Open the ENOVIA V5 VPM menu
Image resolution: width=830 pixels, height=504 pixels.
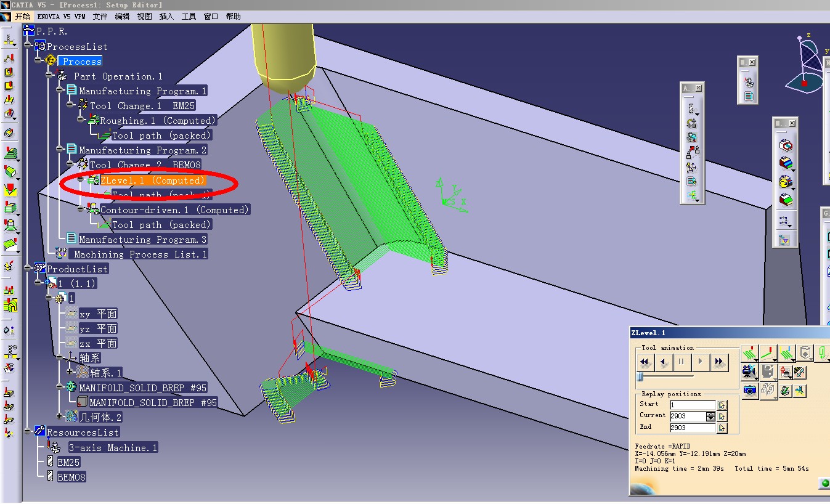tap(61, 17)
